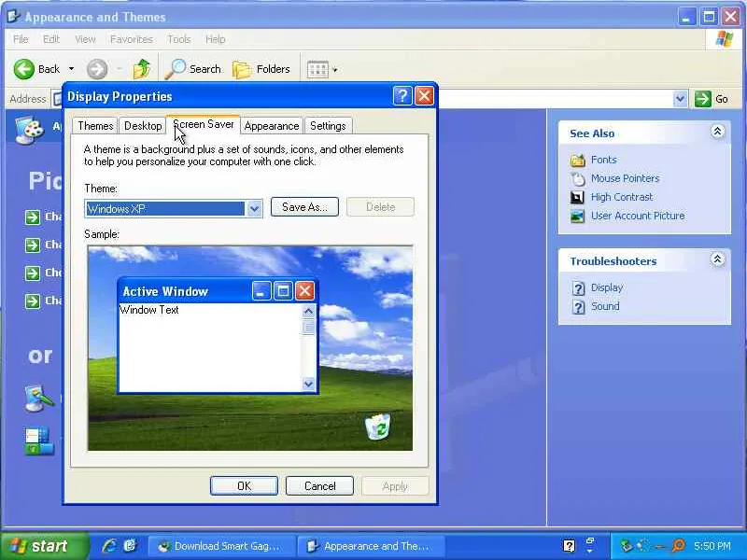The width and height of the screenshot is (747, 560).
Task: Expand the Back button history arrow
Action: click(x=72, y=69)
